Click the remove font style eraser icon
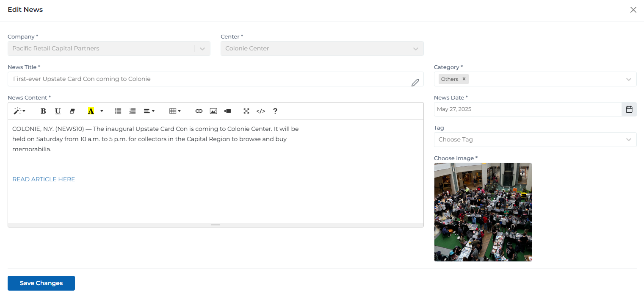 (72, 111)
